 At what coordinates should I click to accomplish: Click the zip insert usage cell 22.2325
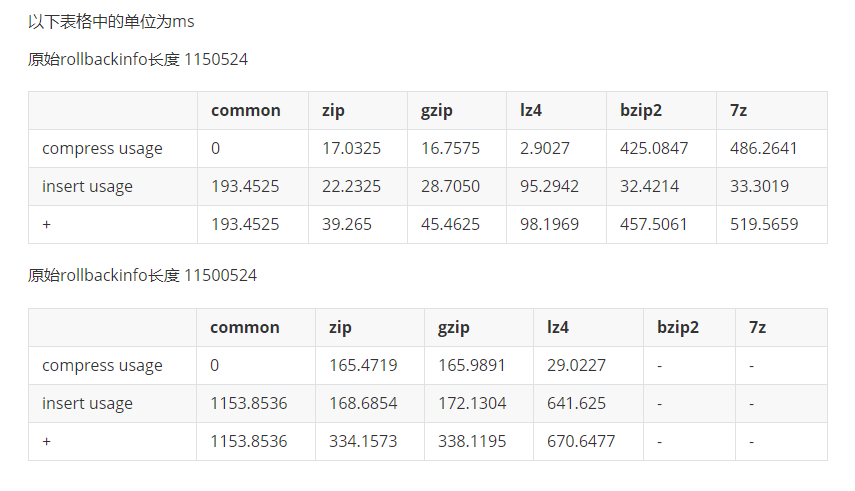click(x=351, y=187)
